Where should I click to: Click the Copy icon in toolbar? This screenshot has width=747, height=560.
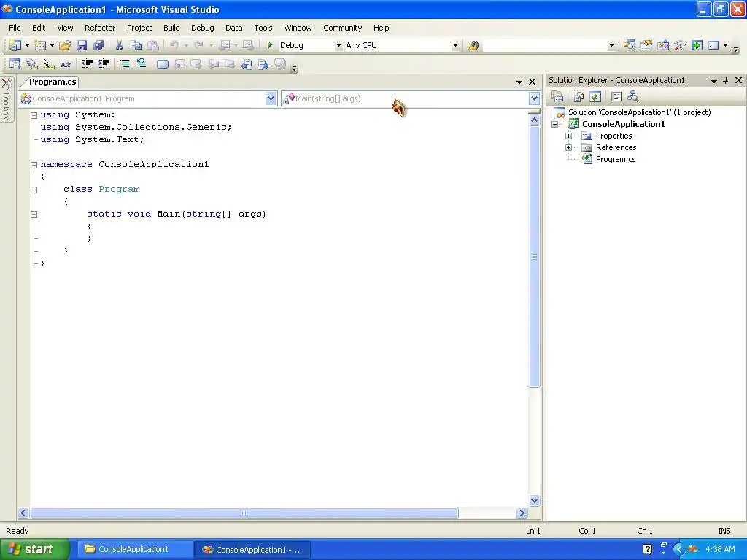pos(136,46)
